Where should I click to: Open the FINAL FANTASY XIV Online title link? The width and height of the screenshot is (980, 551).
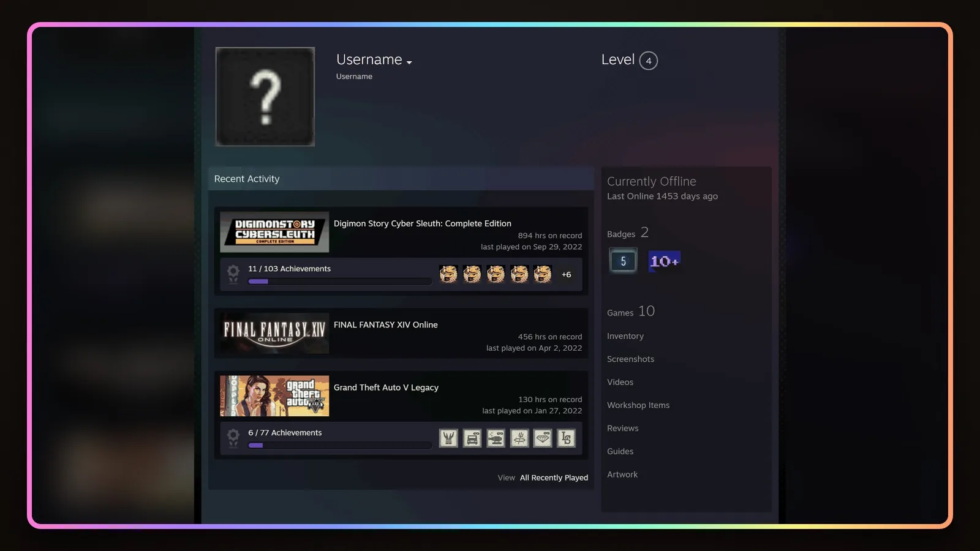pyautogui.click(x=386, y=324)
